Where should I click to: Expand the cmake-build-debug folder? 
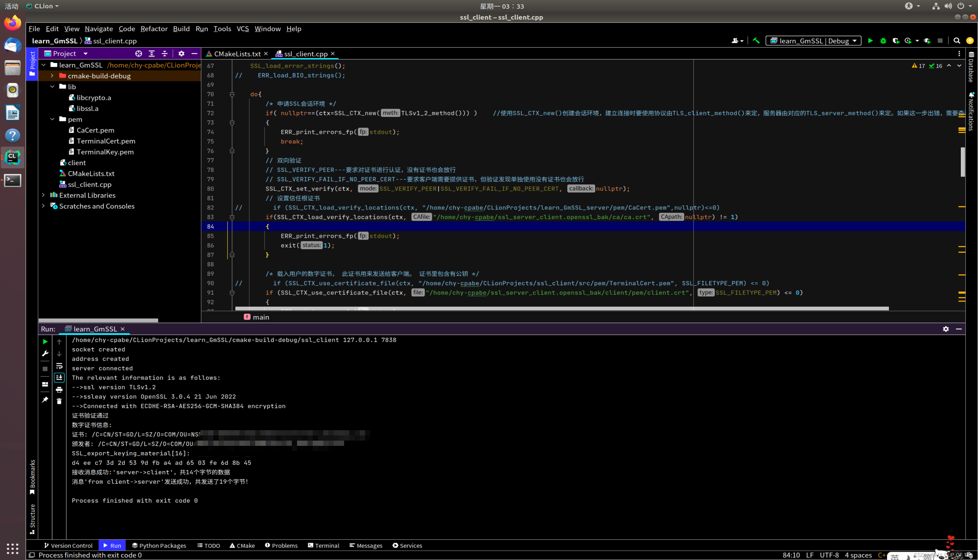pyautogui.click(x=52, y=76)
